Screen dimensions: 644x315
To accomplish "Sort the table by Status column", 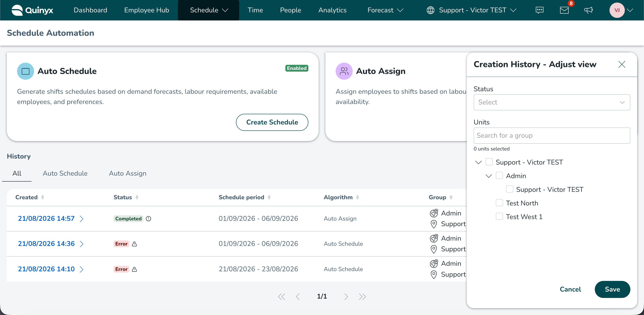I will tap(137, 197).
